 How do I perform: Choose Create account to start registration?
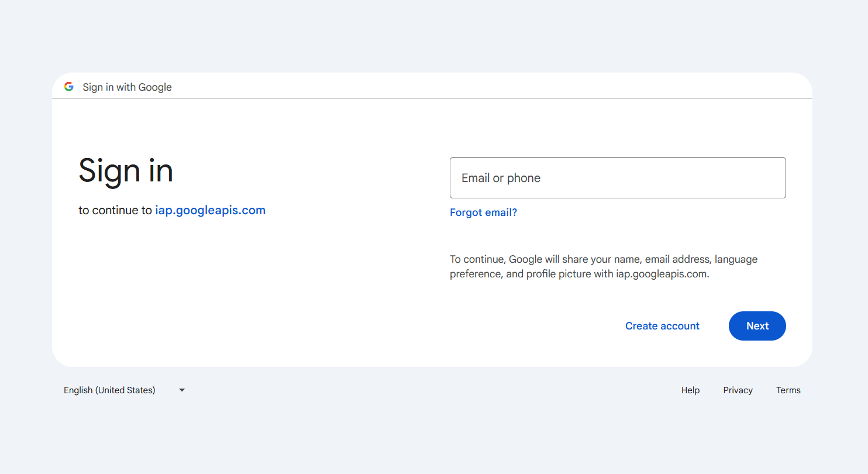tap(662, 325)
